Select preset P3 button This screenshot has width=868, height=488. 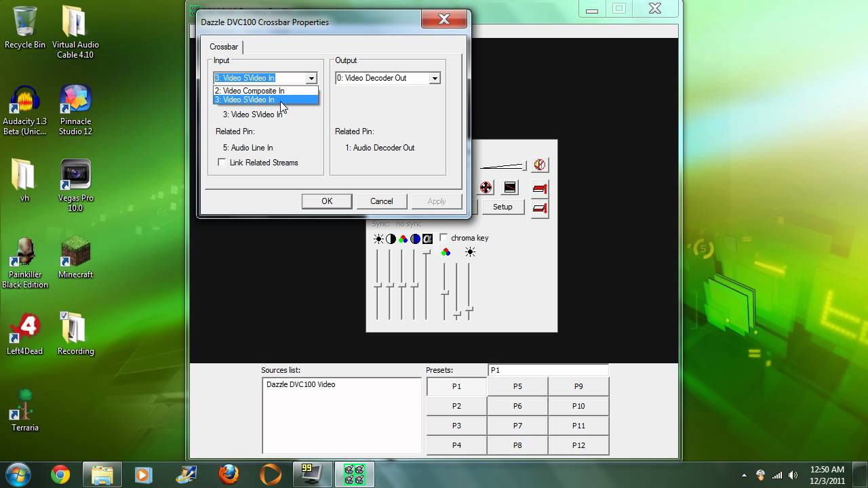456,426
